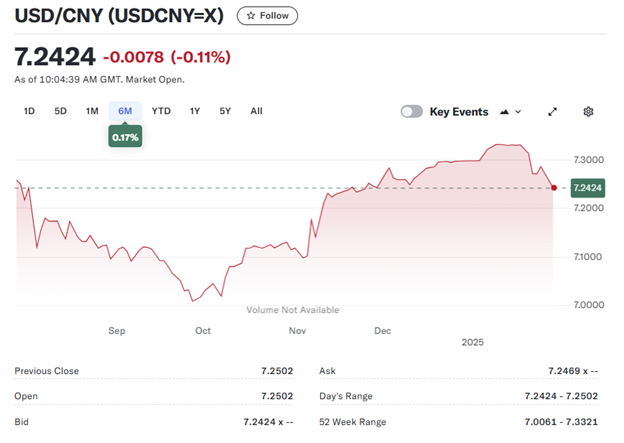Click the Previous Close row label
The height and width of the screenshot is (443, 624).
[47, 371]
